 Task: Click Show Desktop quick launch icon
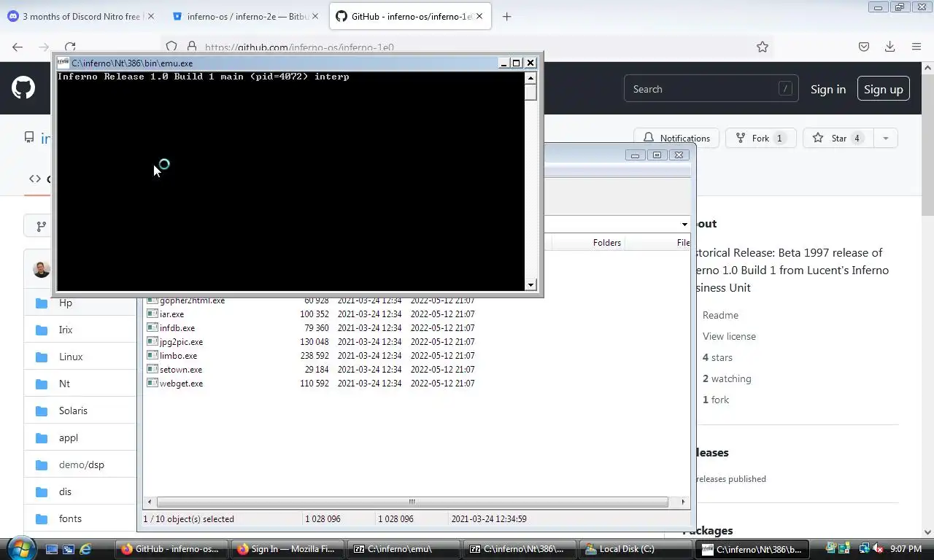point(52,549)
